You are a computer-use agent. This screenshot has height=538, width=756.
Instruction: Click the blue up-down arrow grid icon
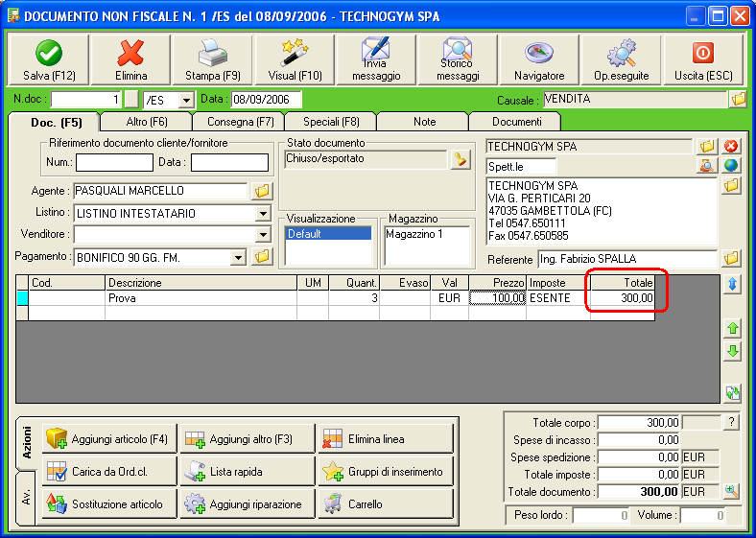[732, 285]
